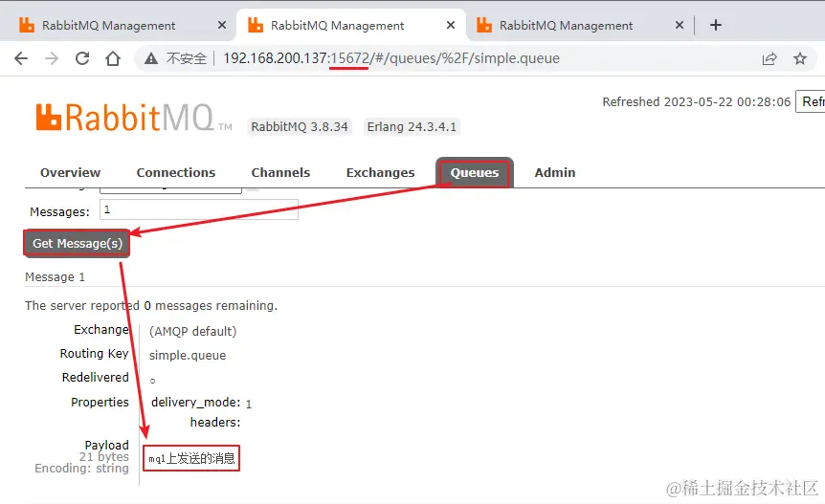Click the RabbitMQ logo
Screen dimensions: 825x504
click(134, 118)
